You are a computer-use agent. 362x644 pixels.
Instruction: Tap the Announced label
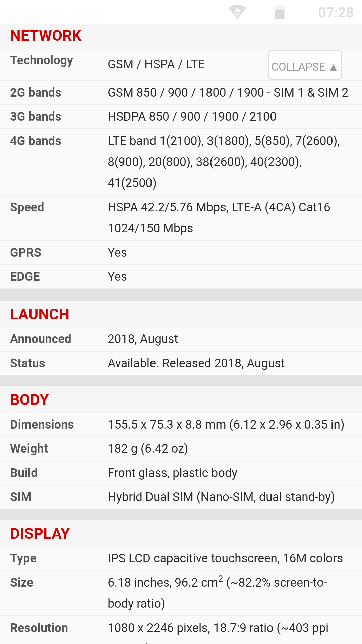(x=41, y=339)
